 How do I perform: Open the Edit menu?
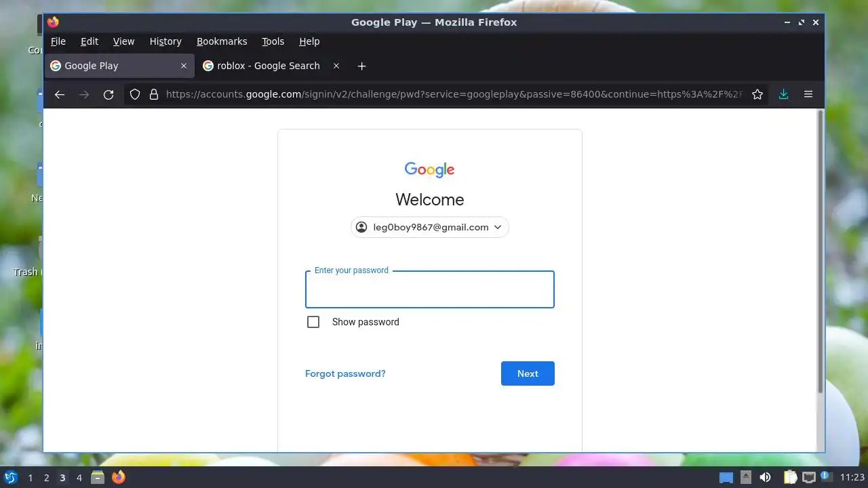(x=90, y=41)
